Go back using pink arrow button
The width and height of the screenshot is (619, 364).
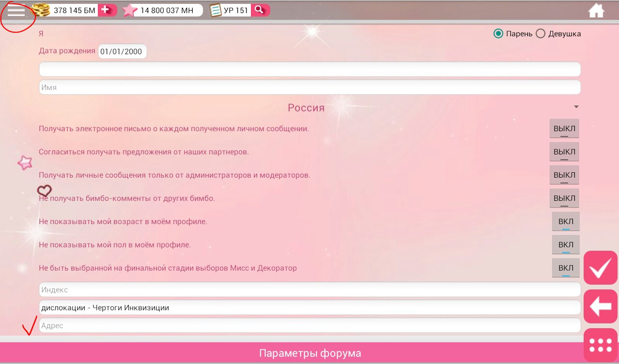coord(600,306)
